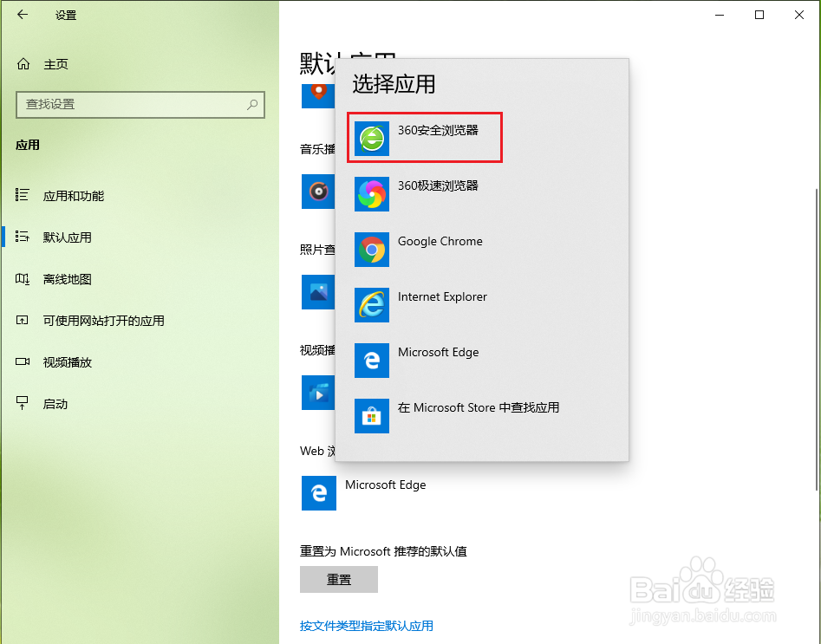Click the 重置 button to restore defaults
This screenshot has width=821, height=644.
click(338, 579)
